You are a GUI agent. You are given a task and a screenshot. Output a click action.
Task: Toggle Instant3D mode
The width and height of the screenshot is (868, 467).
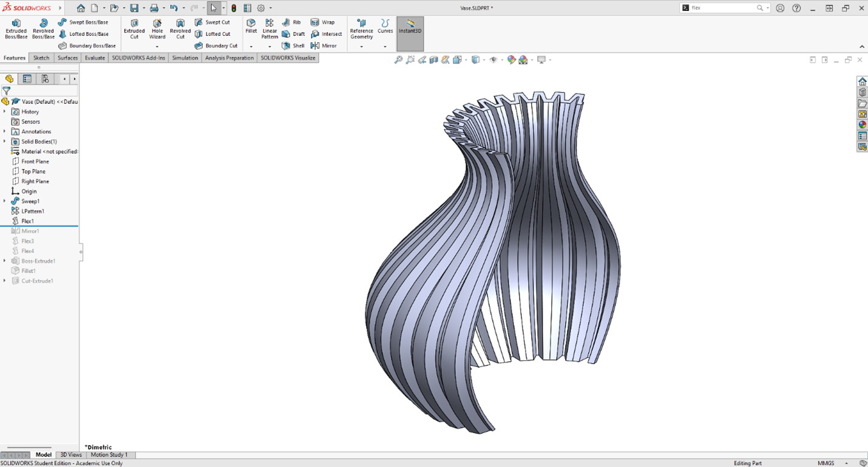pos(410,28)
